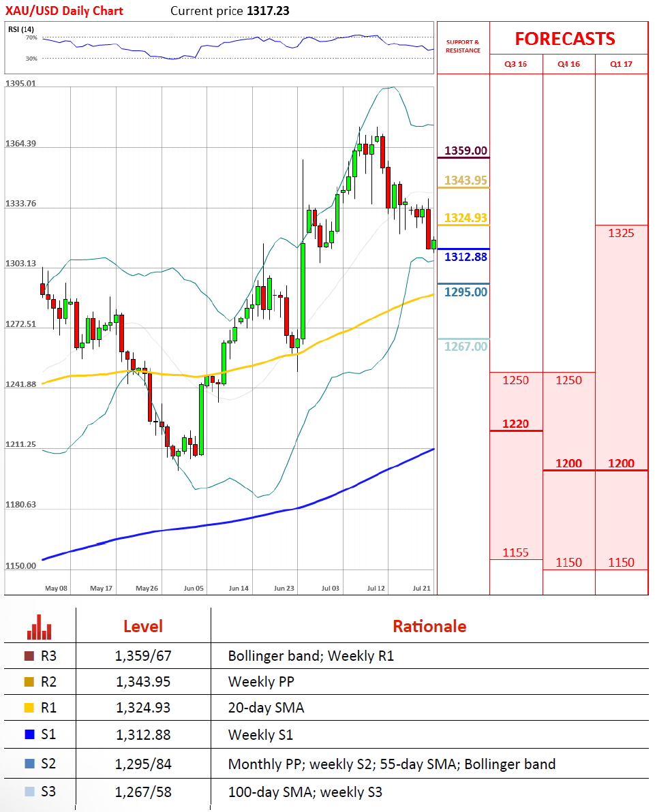Screen dimensions: 655x812
Task: Click the RSI 70% level label
Action: pos(31,37)
